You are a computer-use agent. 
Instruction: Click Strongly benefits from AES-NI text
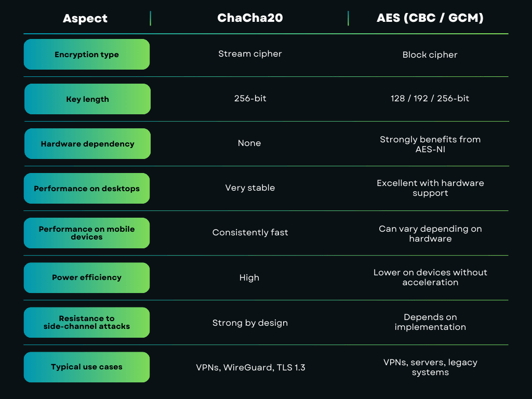pyautogui.click(x=430, y=144)
